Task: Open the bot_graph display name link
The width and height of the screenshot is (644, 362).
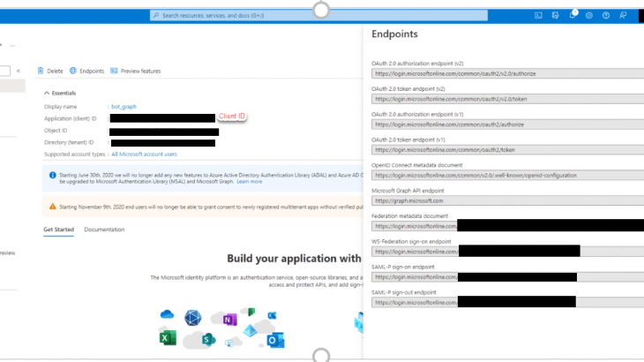Action: (123, 106)
